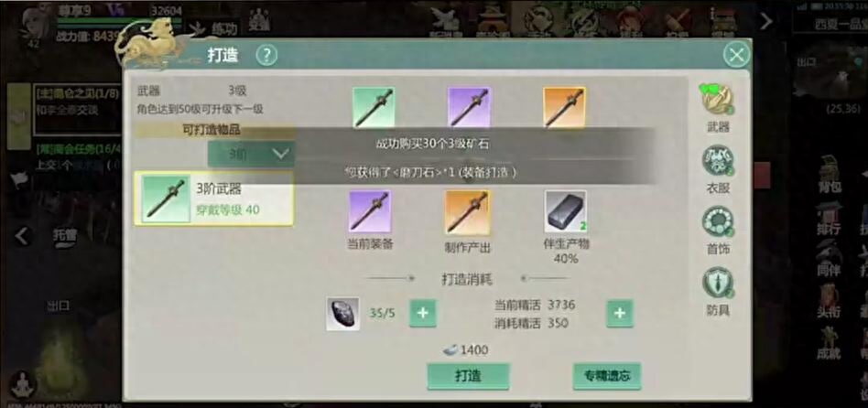Image resolution: width=868 pixels, height=408 pixels.
Task: Close the 打造 forging window
Action: tap(736, 55)
